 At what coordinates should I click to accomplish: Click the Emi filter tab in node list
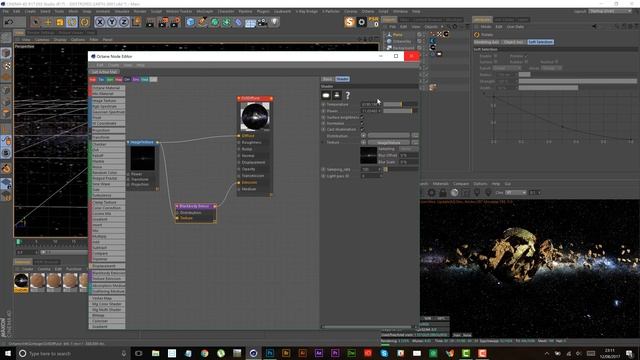point(136,80)
